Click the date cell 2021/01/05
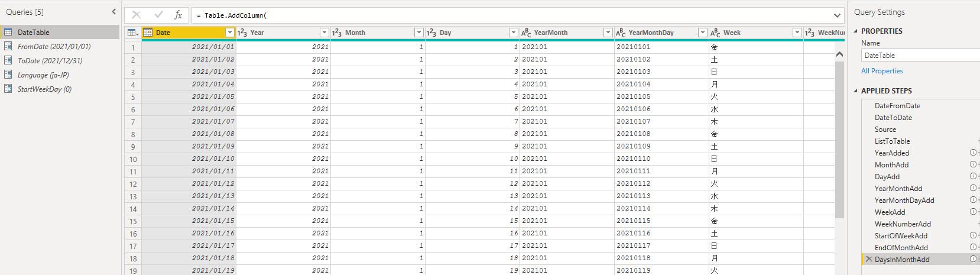 [x=189, y=96]
